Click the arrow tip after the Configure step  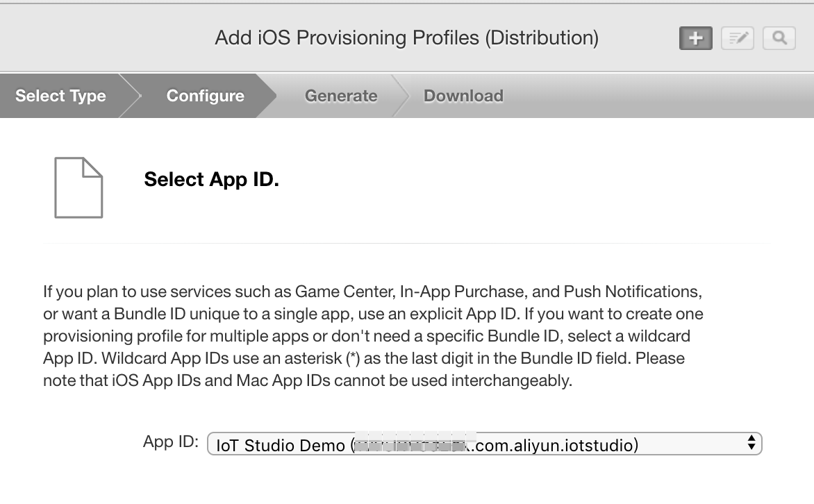[x=266, y=96]
